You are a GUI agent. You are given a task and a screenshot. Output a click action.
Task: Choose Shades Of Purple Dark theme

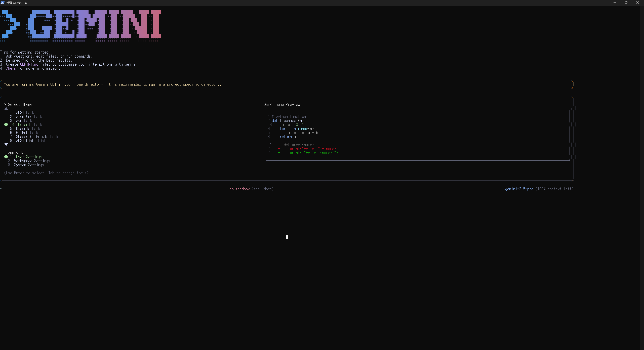coord(37,137)
